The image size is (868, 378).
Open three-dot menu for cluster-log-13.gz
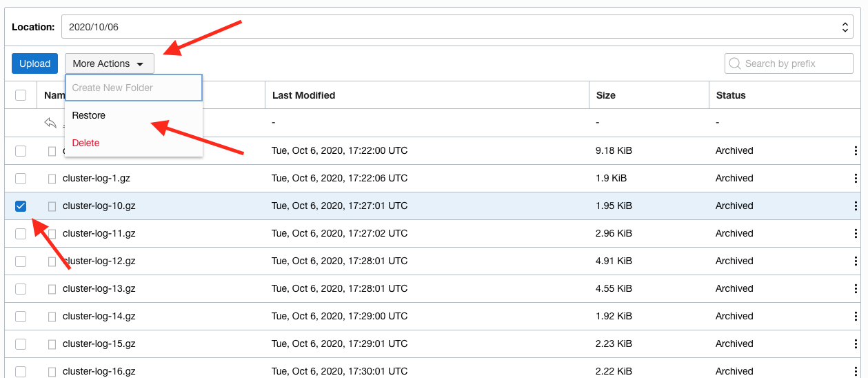[856, 288]
